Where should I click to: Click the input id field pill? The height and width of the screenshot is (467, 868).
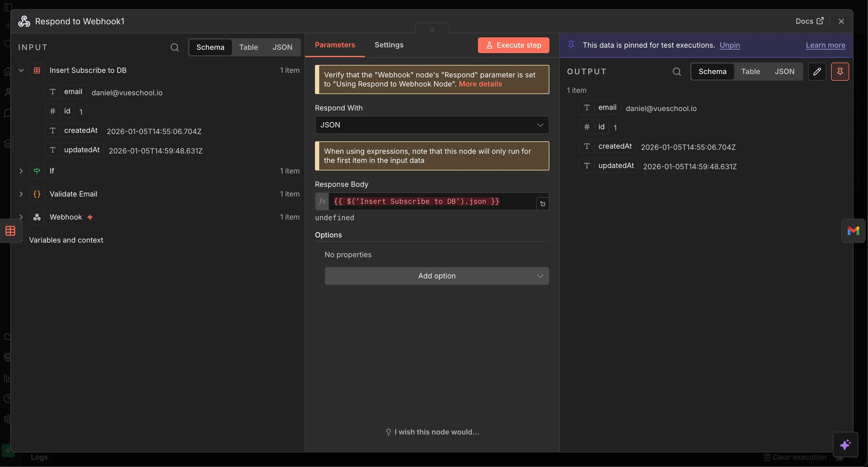[x=60, y=111]
